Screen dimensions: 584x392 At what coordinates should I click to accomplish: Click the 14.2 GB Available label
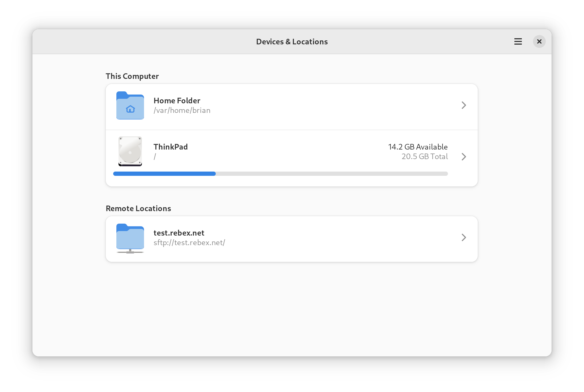(x=417, y=147)
